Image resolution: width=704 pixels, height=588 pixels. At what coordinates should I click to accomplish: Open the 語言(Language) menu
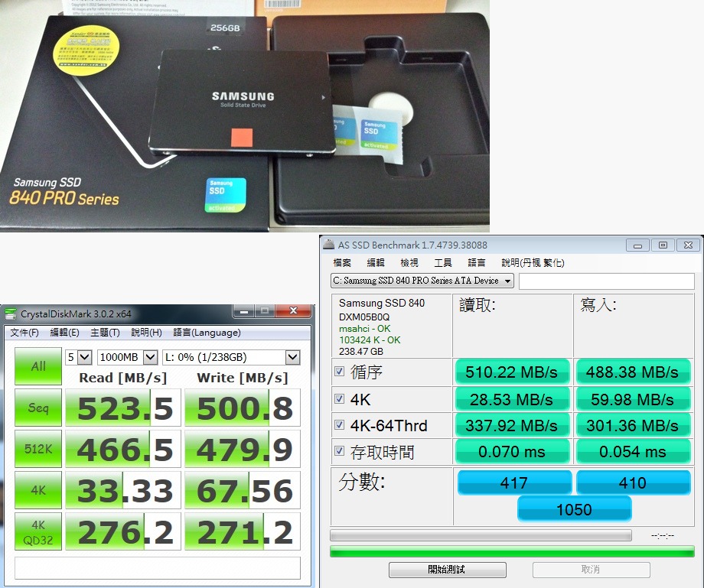[x=207, y=333]
